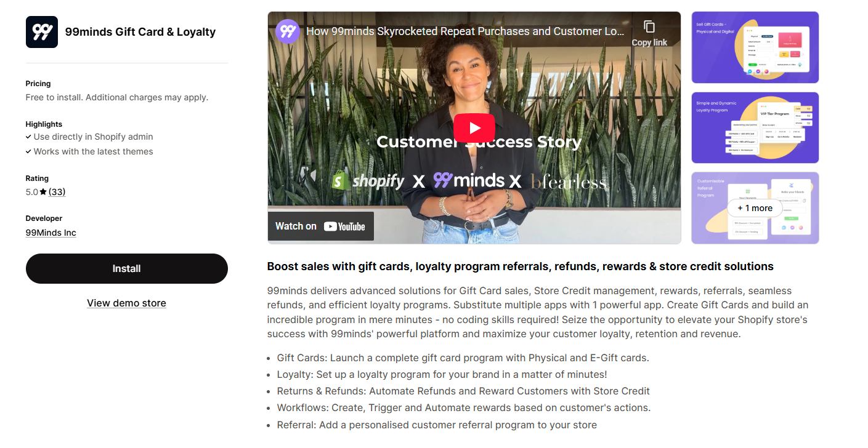
Task: Open 'View demo store'
Action: coord(126,303)
